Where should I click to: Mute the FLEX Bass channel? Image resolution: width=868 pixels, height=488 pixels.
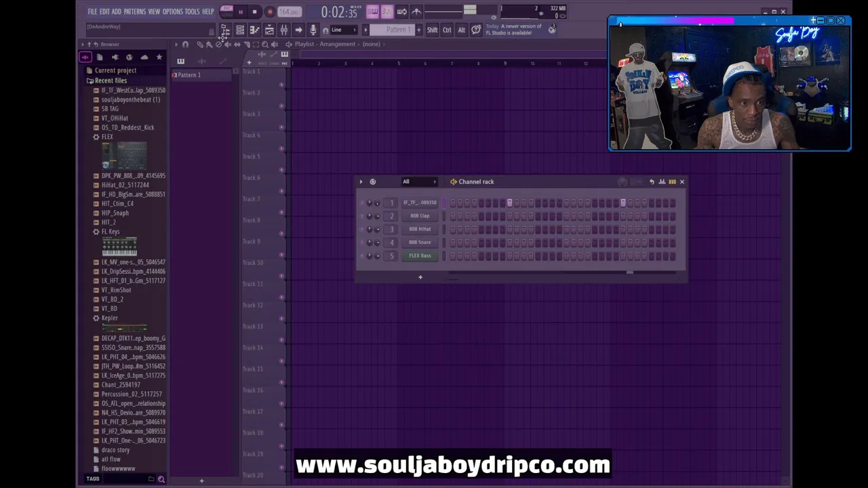tap(361, 256)
